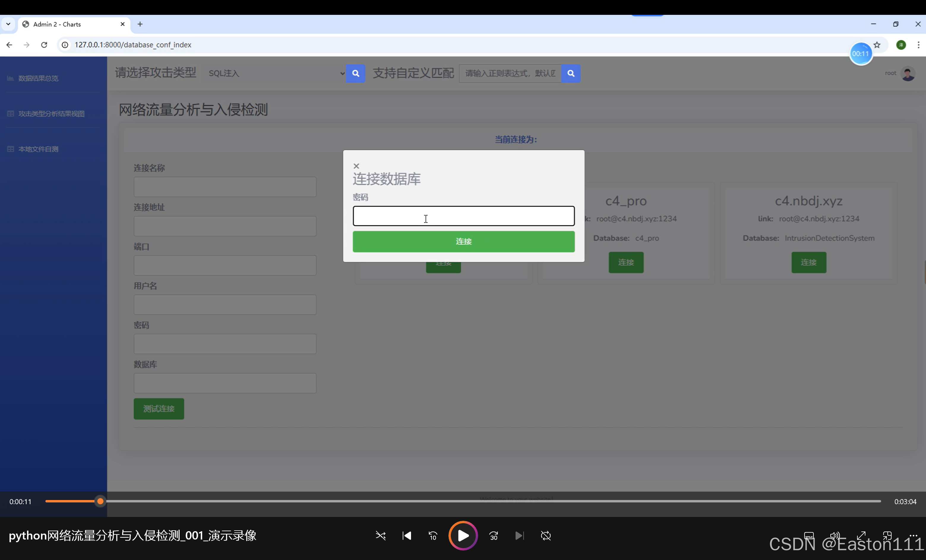Click search icon next to attack type

(355, 73)
